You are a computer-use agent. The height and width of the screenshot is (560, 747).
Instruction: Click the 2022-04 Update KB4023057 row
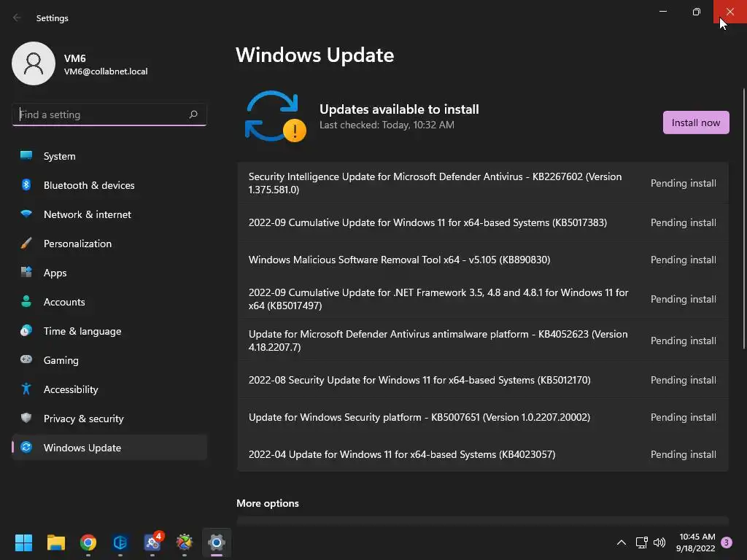point(483,454)
